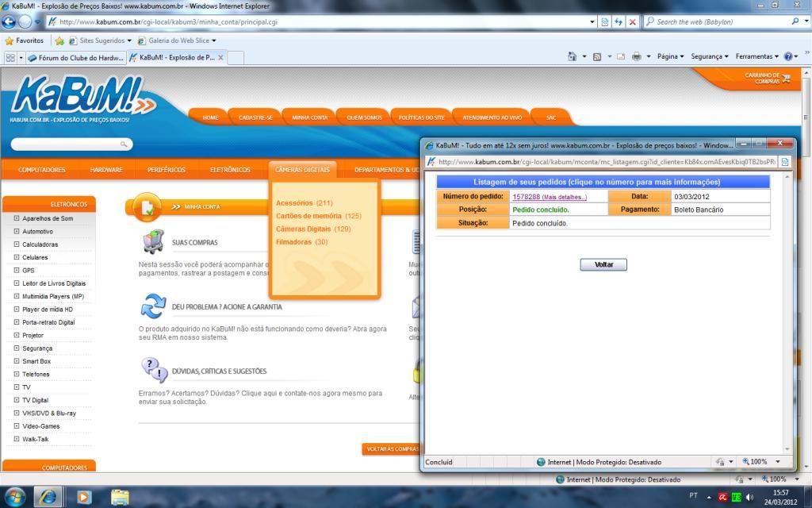Screen dimensions: 812x508
Task: Click the Filmadoras (30) link
Action: 301,241
